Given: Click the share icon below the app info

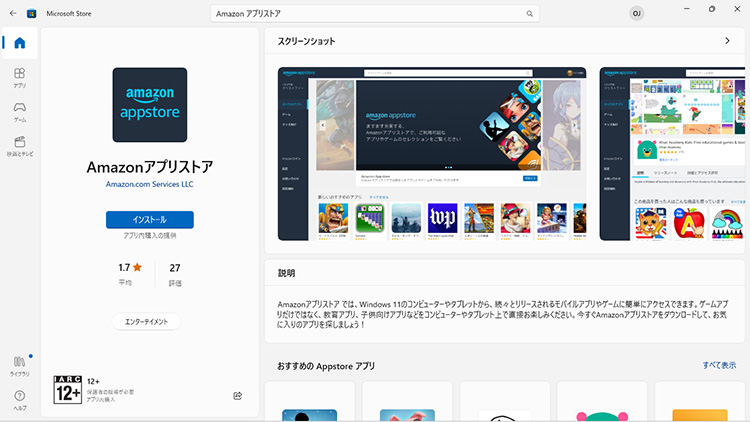Looking at the screenshot, I should (x=238, y=396).
